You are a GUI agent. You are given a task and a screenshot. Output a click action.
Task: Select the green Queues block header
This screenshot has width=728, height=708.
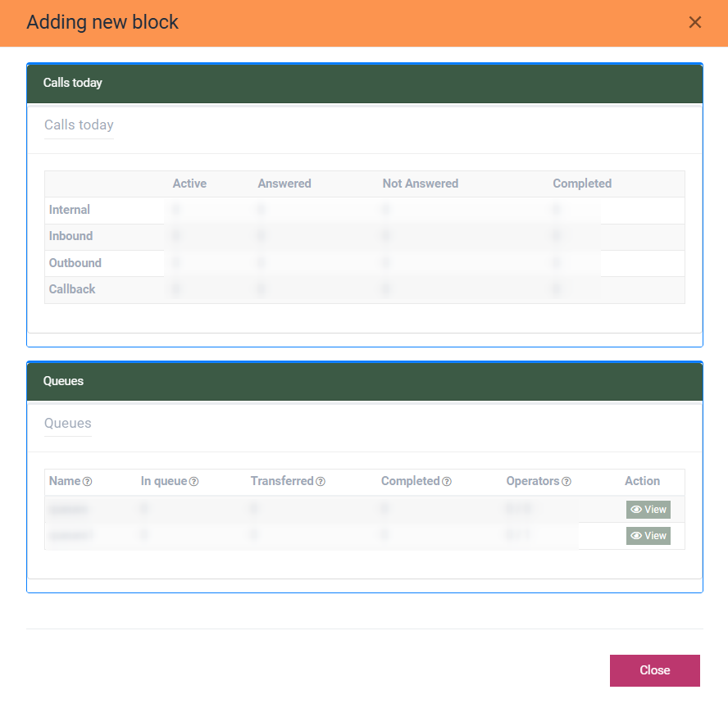point(365,381)
